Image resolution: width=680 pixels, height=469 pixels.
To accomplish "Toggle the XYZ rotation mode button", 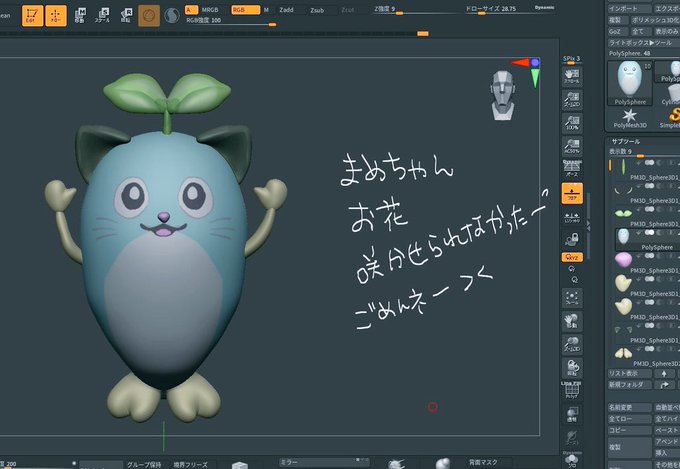I will point(572,257).
